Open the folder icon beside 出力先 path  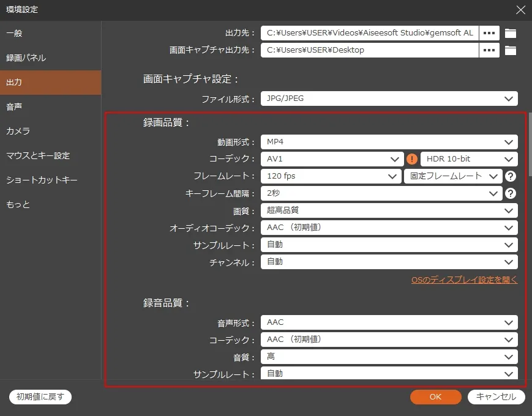(x=511, y=32)
